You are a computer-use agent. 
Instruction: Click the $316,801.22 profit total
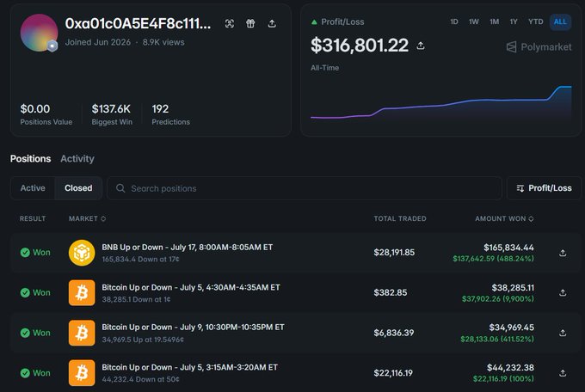tap(360, 46)
